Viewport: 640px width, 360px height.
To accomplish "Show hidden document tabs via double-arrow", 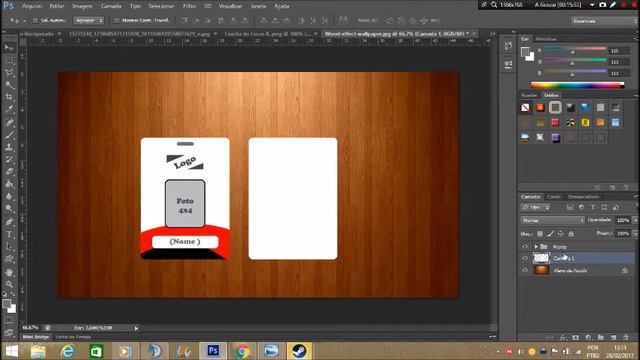I will pos(492,34).
